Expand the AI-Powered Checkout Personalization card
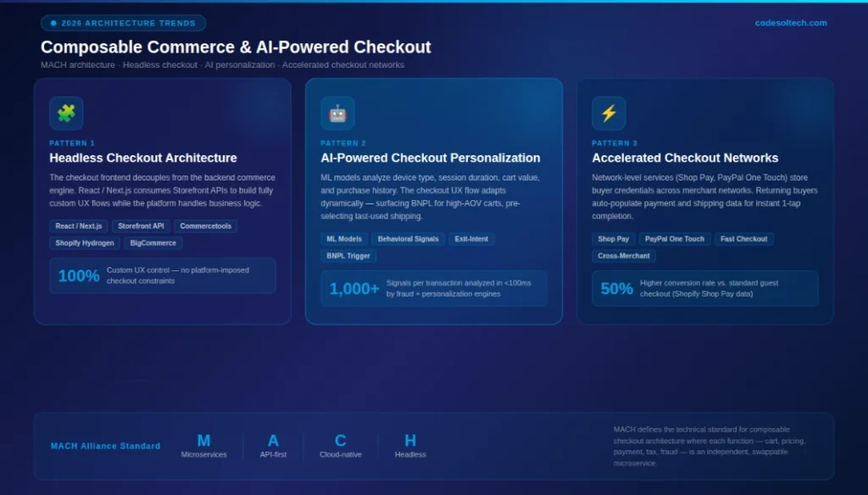The height and width of the screenshot is (495, 868). point(433,201)
